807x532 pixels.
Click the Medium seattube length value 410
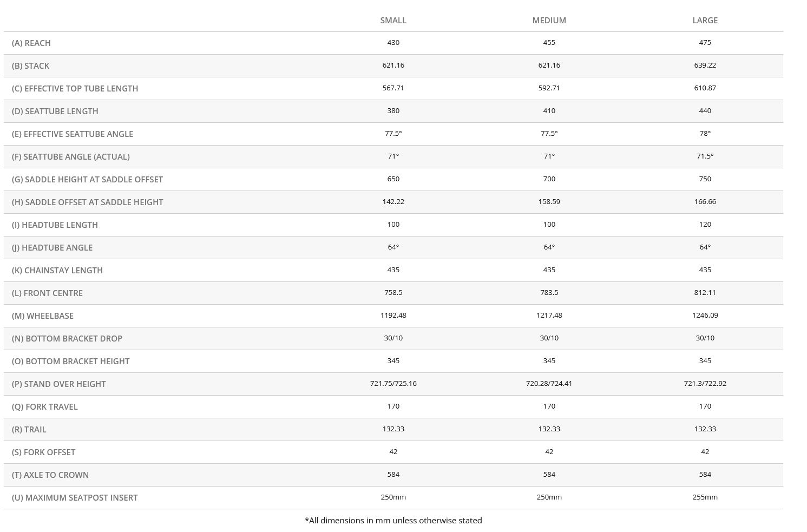pos(549,111)
